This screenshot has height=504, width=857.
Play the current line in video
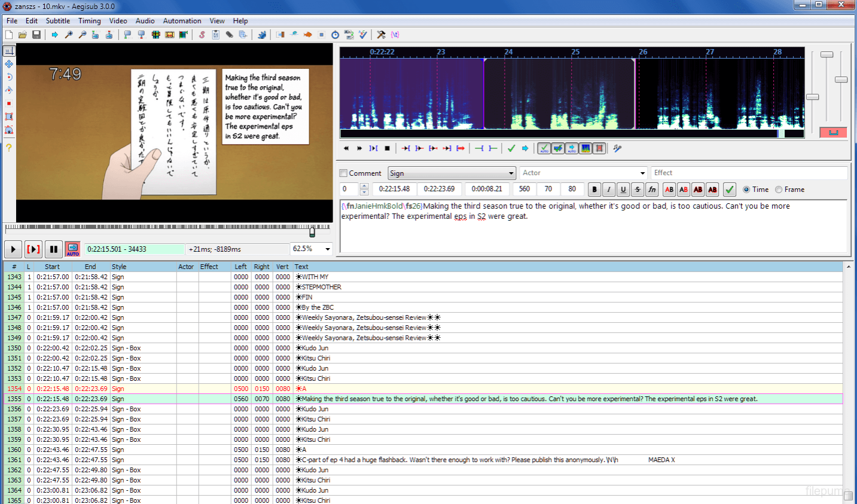point(33,249)
